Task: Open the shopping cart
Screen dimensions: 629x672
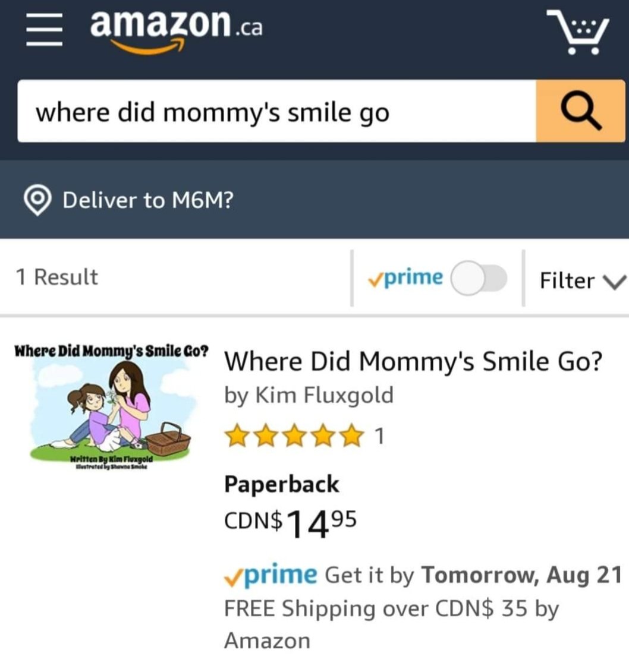Action: click(x=577, y=33)
